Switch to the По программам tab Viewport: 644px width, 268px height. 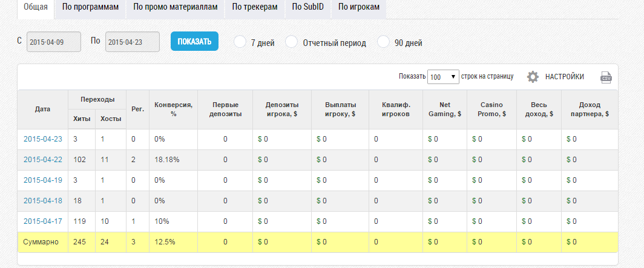pyautogui.click(x=90, y=7)
